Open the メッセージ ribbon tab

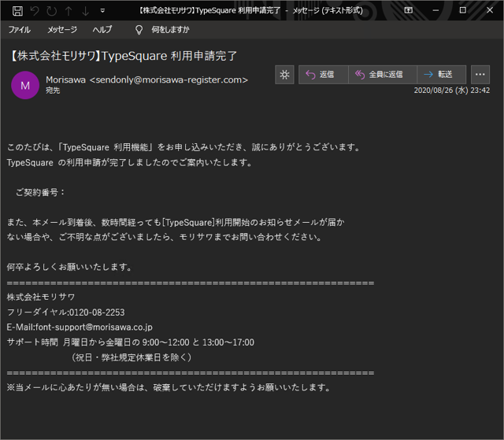tap(62, 30)
